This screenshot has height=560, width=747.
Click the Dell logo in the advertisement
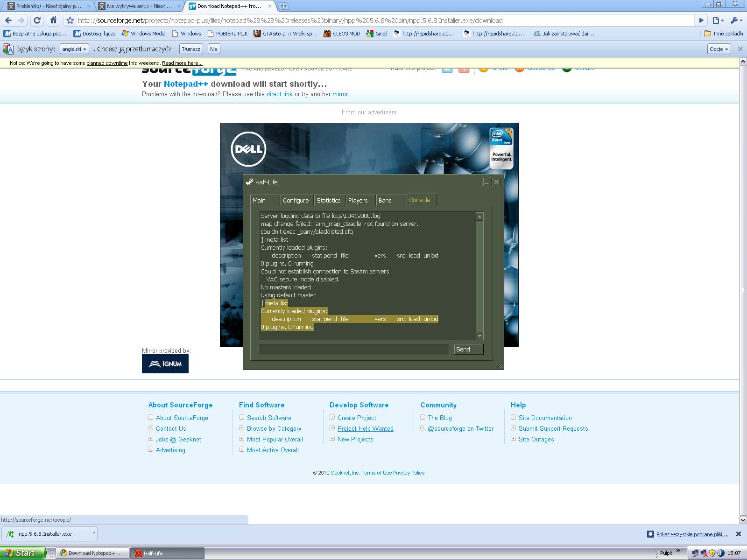pos(248,149)
